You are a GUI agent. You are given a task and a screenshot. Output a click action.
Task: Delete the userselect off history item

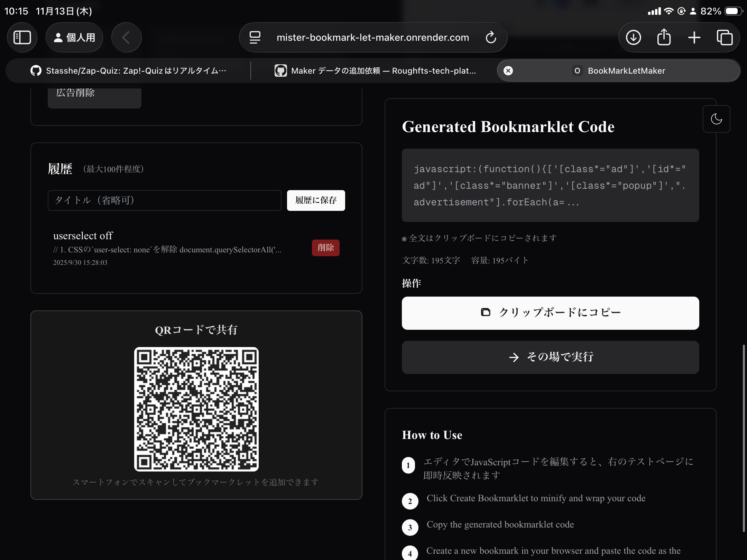(325, 248)
